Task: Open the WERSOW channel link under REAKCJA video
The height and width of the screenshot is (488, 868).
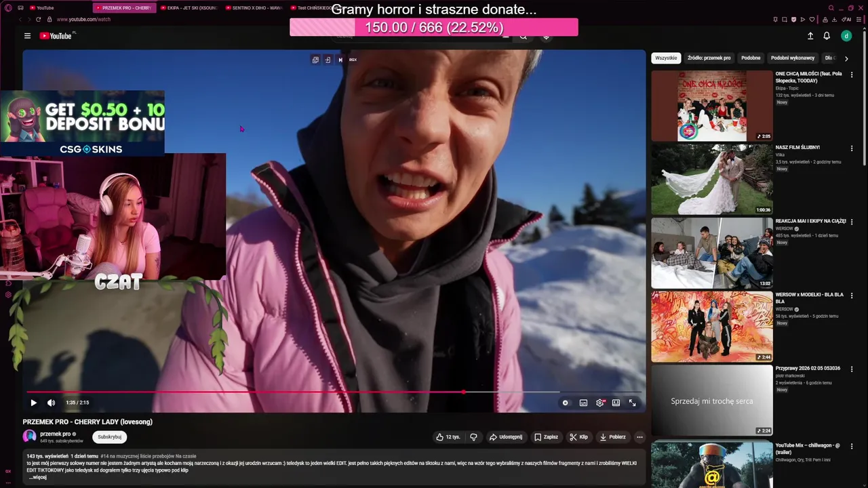Action: pos(784,228)
